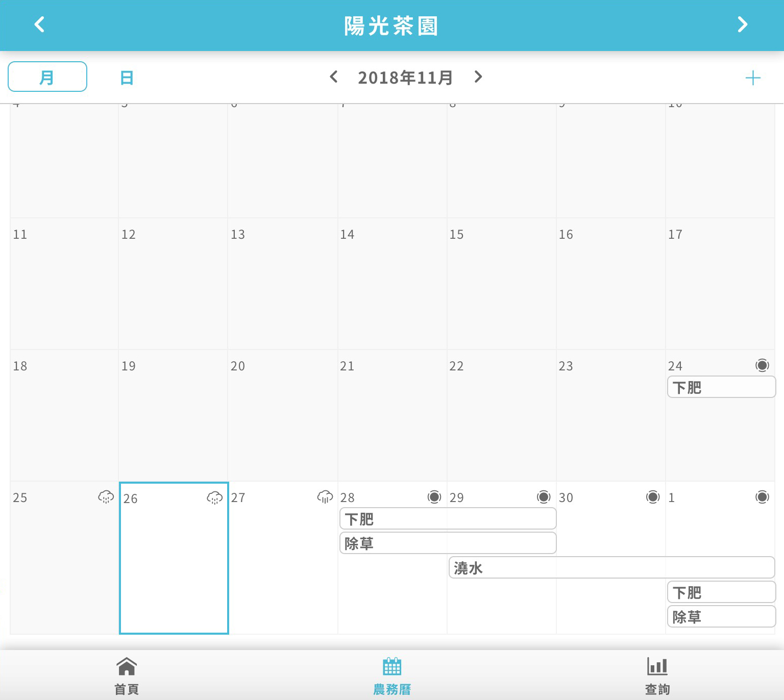This screenshot has width=784, height=700.
Task: Navigate forward with header right arrow
Action: pyautogui.click(x=743, y=24)
